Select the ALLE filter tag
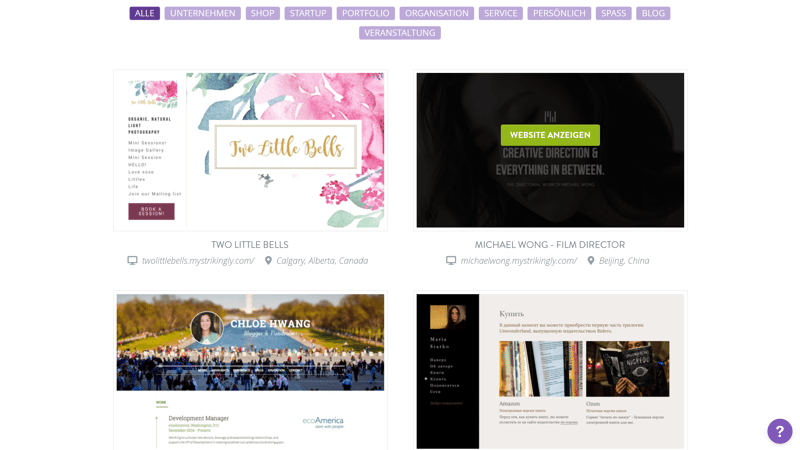The width and height of the screenshot is (800, 450). (144, 13)
